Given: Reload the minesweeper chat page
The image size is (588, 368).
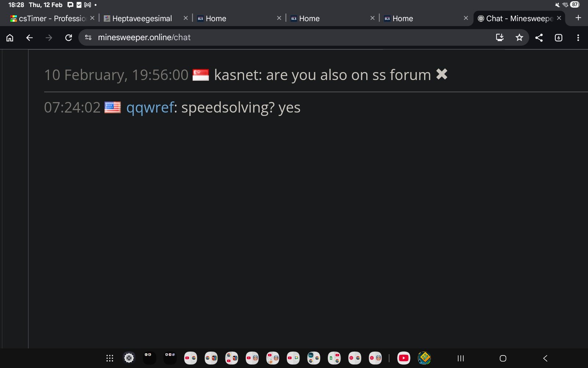Looking at the screenshot, I should click(68, 38).
